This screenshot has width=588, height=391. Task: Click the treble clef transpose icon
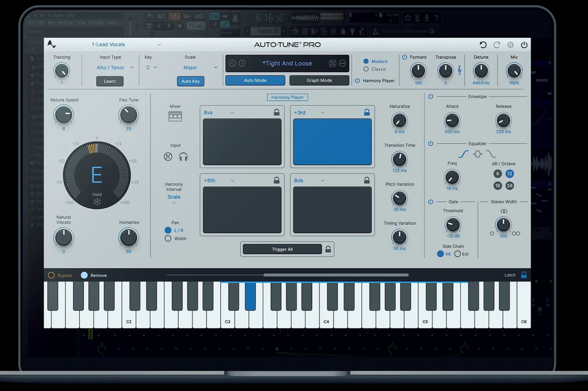[x=459, y=70]
